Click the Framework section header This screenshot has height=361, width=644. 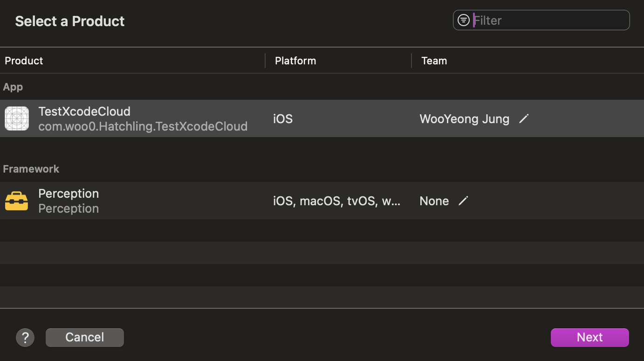point(31,169)
